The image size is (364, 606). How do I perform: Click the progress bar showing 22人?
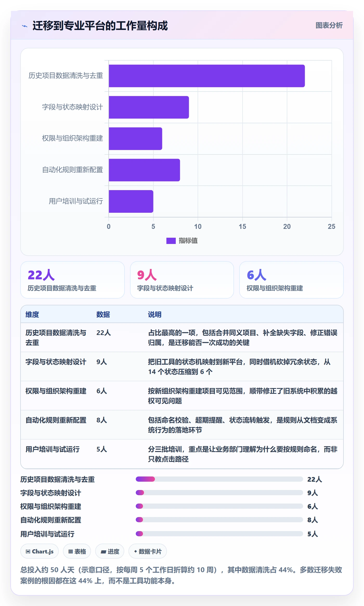219,479
